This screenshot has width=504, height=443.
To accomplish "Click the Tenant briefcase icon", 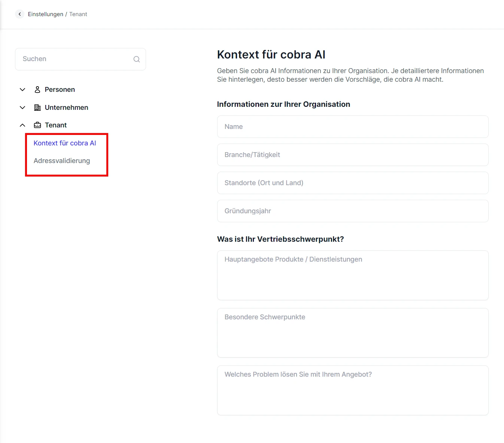I will point(37,125).
